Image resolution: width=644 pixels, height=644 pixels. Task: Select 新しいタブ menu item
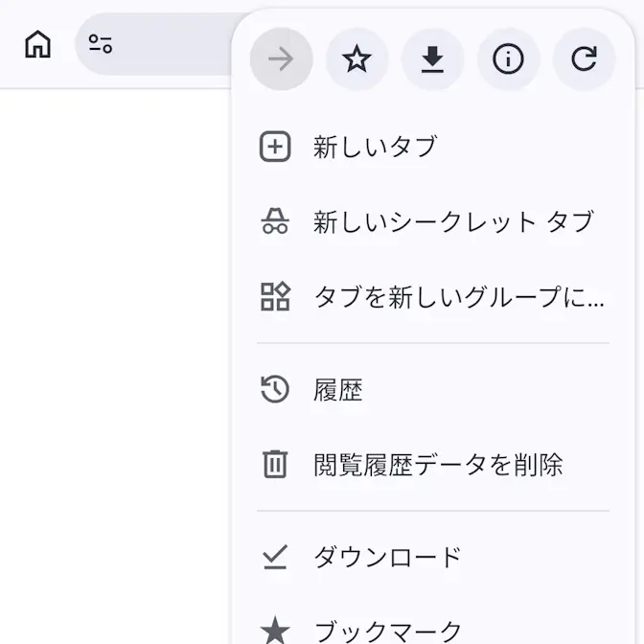tap(433, 147)
